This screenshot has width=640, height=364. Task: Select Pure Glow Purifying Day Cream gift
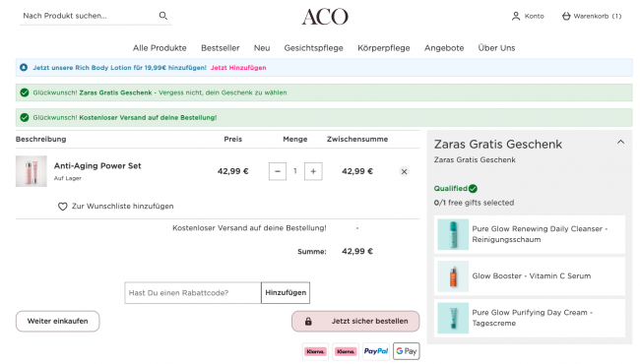(x=530, y=318)
